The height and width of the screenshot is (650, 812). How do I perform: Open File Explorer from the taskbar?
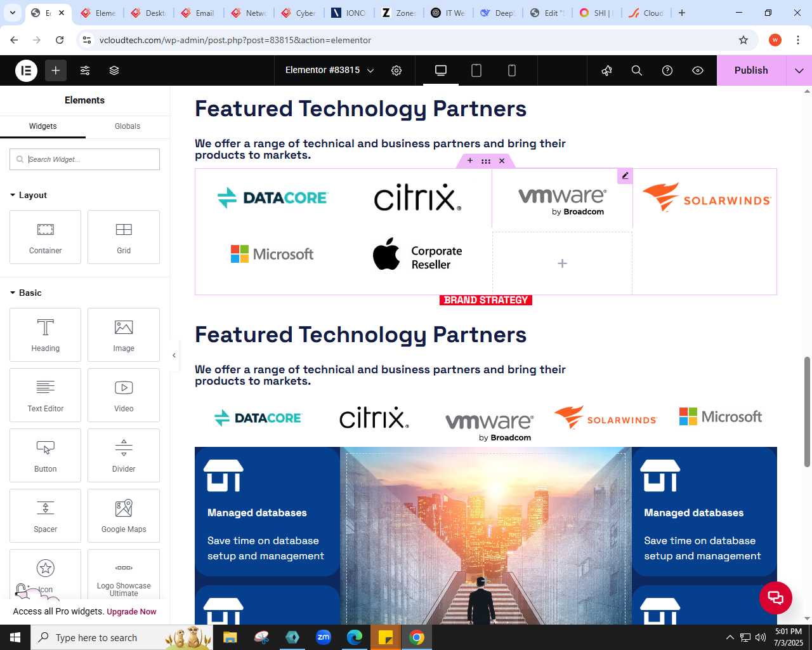coord(230,637)
